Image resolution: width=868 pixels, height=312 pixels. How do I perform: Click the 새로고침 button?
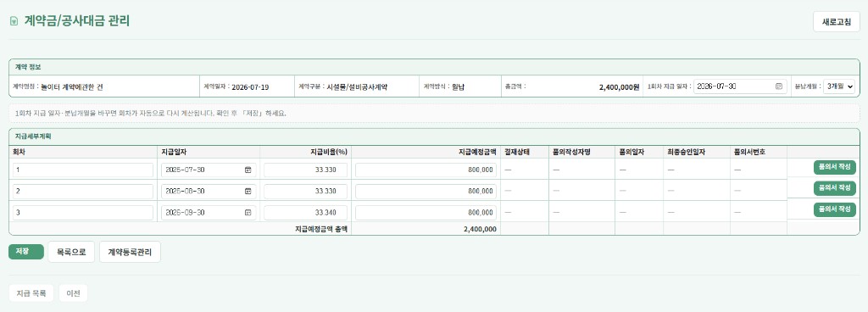[836, 21]
